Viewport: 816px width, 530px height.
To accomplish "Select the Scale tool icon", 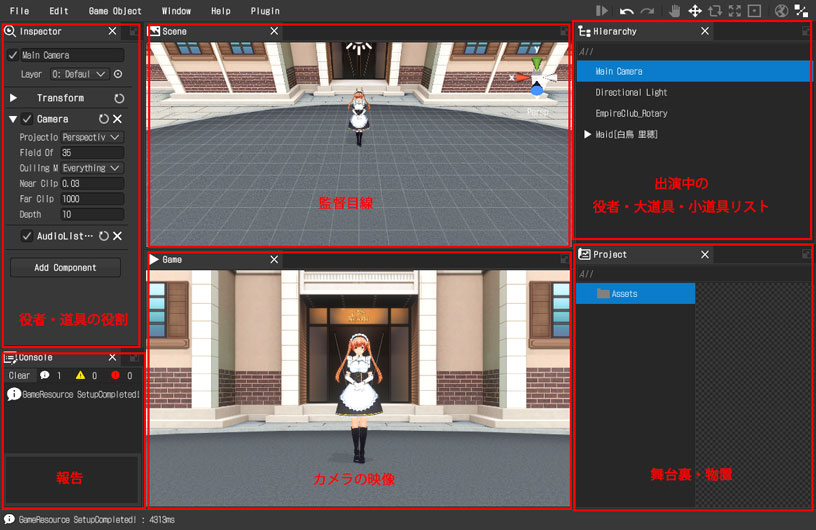I will coord(735,11).
